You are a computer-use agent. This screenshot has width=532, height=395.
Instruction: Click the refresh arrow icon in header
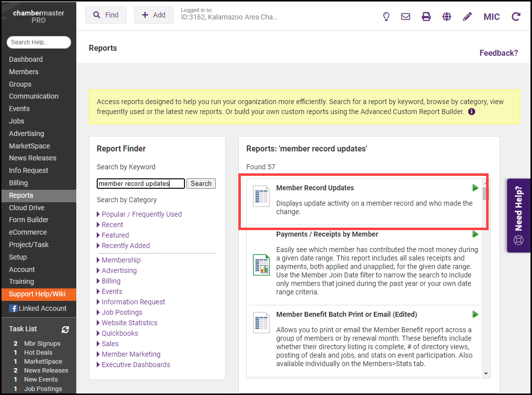[516, 16]
